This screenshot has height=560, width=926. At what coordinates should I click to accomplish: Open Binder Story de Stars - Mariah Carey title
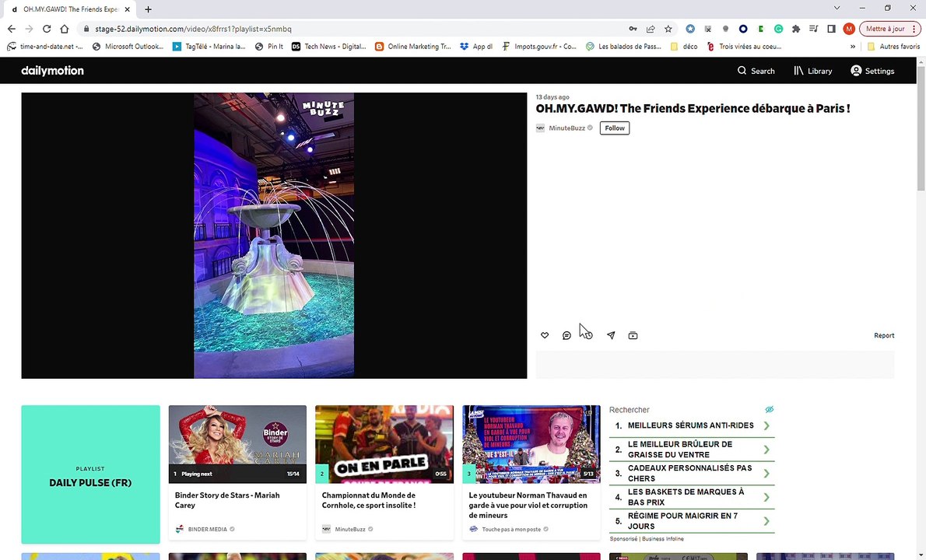click(227, 500)
